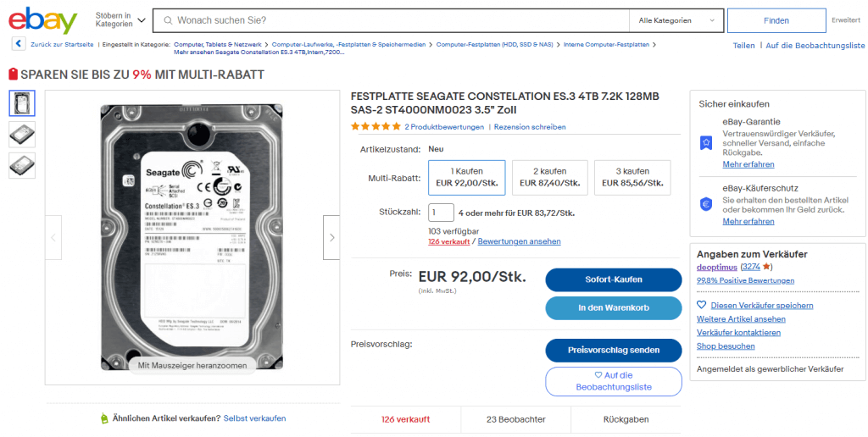Open the "Interne Computer-Festplatten" breadcrumb
The width and height of the screenshot is (868, 437).
[609, 44]
